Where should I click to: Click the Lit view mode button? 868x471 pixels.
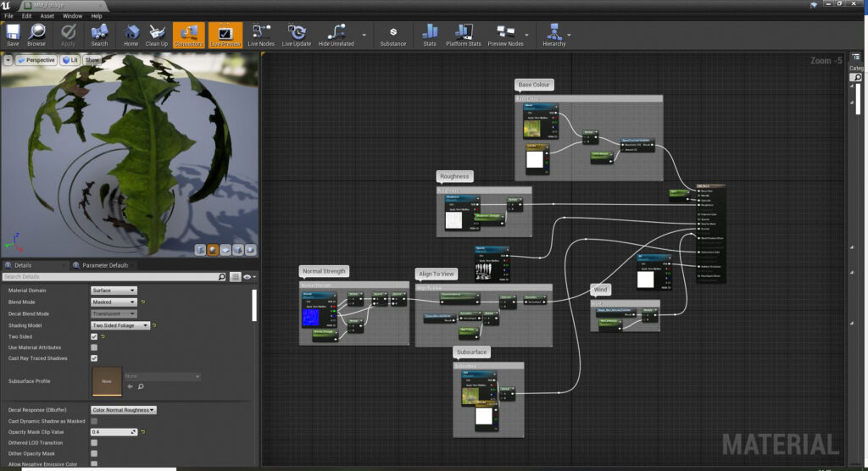(x=70, y=60)
